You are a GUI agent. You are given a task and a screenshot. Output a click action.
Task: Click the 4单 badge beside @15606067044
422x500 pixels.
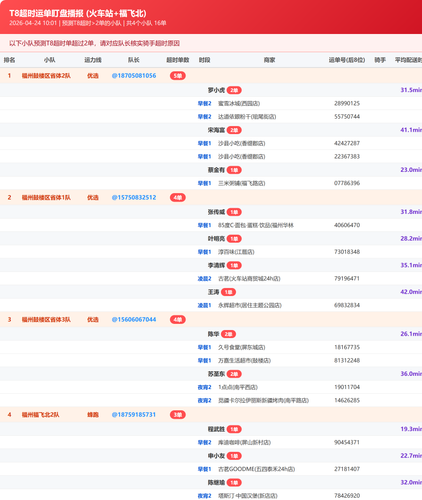(178, 320)
